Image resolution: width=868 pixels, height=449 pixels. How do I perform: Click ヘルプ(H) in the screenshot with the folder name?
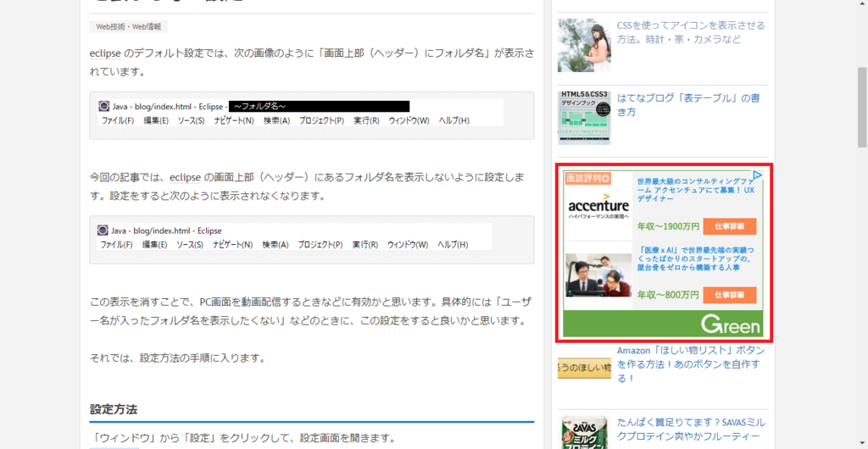click(454, 120)
